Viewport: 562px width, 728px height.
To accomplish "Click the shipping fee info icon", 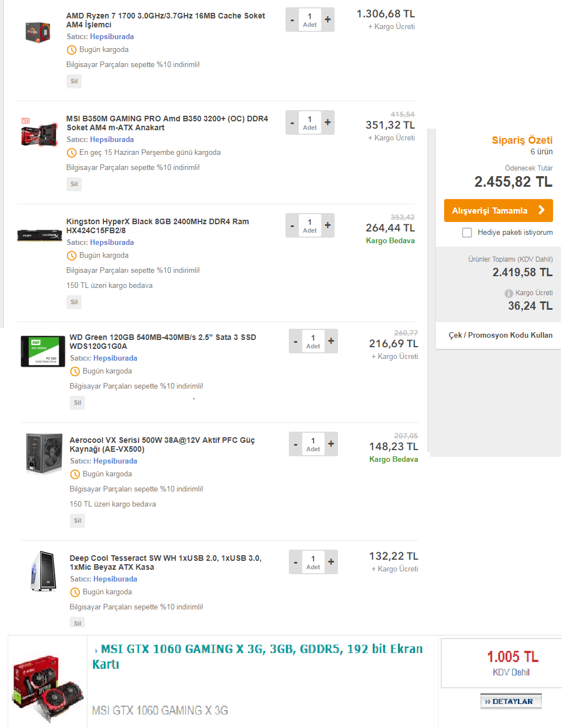I will pyautogui.click(x=508, y=294).
